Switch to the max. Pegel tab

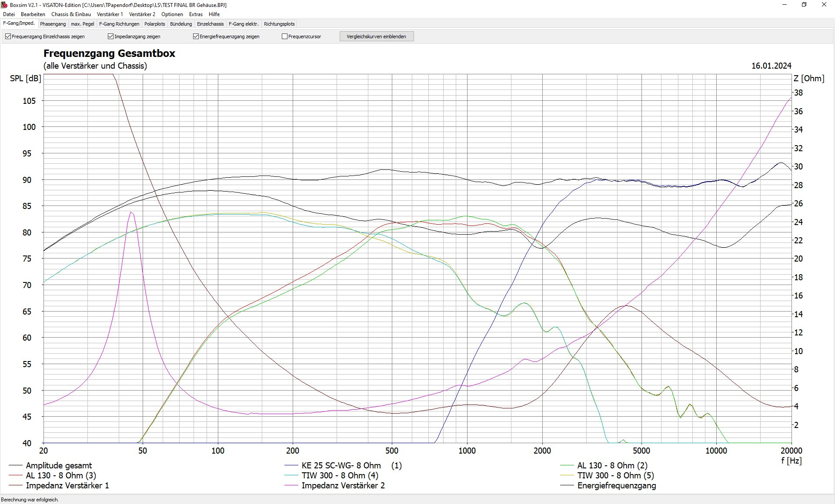(x=83, y=24)
